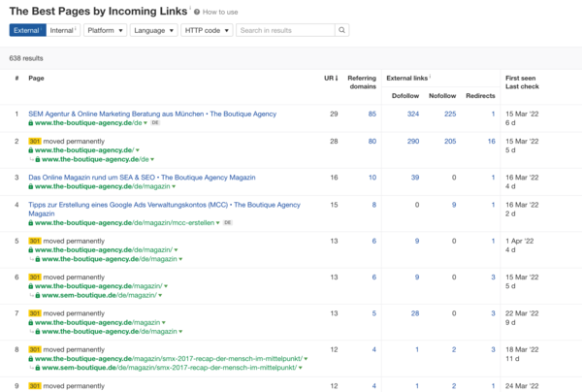Click referring domains value 80
582x392 pixels.
pyautogui.click(x=372, y=141)
